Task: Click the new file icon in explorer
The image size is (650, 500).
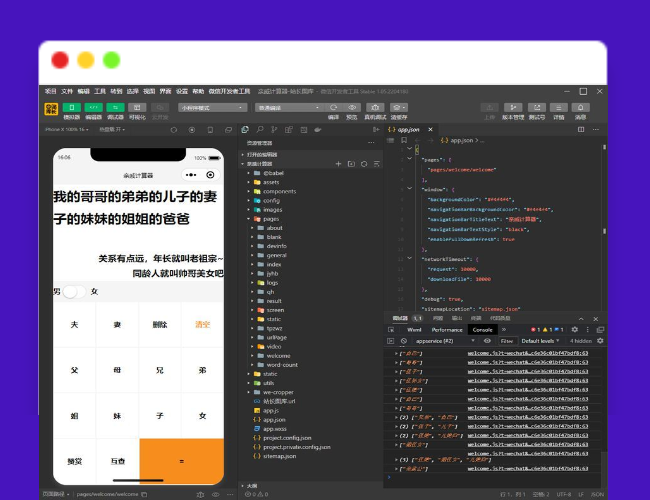Action: tap(339, 163)
